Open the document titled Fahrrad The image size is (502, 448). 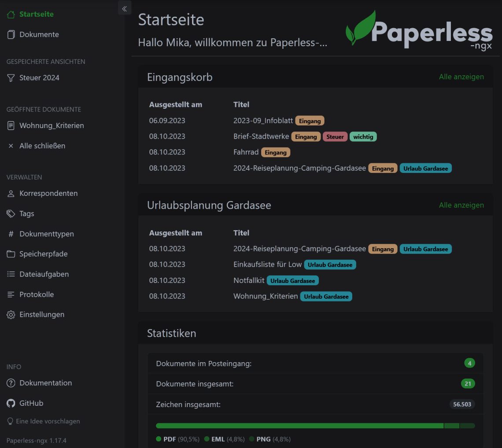(246, 152)
